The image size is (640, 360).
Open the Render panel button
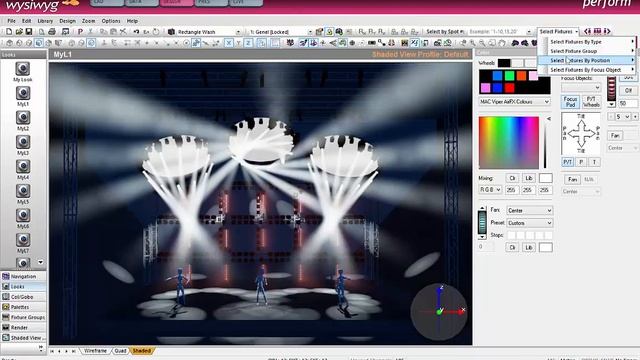(23, 327)
